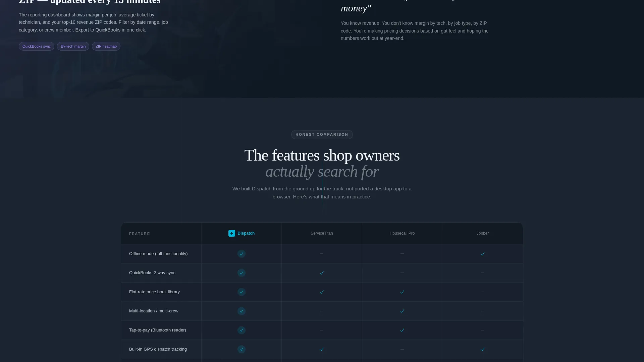
Task: Click ServiceTitan dash in Offline mode row
Action: (322, 254)
